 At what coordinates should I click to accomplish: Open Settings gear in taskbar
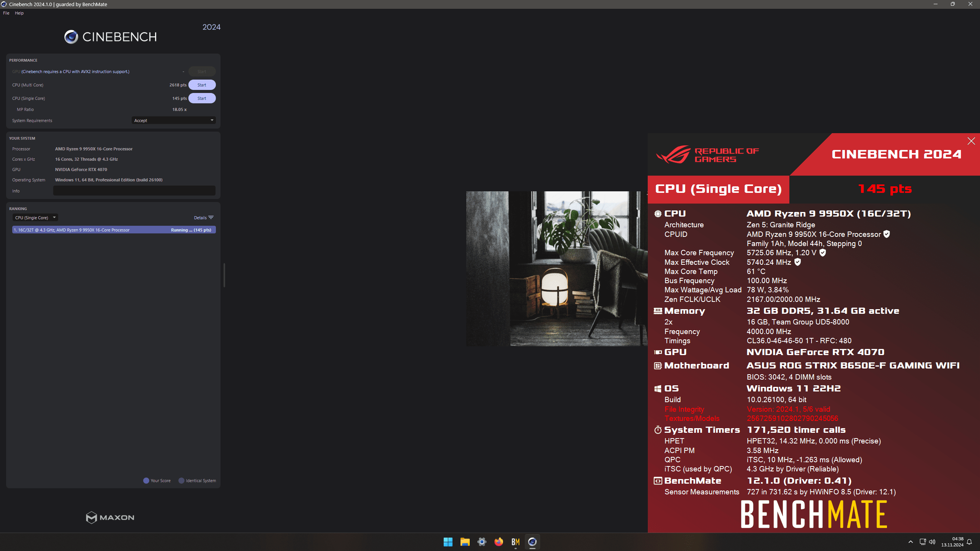point(482,542)
